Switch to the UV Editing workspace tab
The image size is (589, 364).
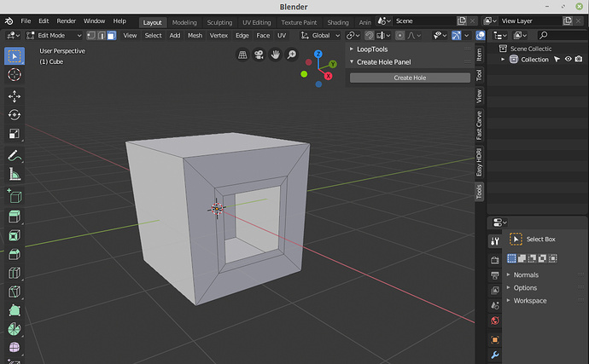tap(257, 22)
